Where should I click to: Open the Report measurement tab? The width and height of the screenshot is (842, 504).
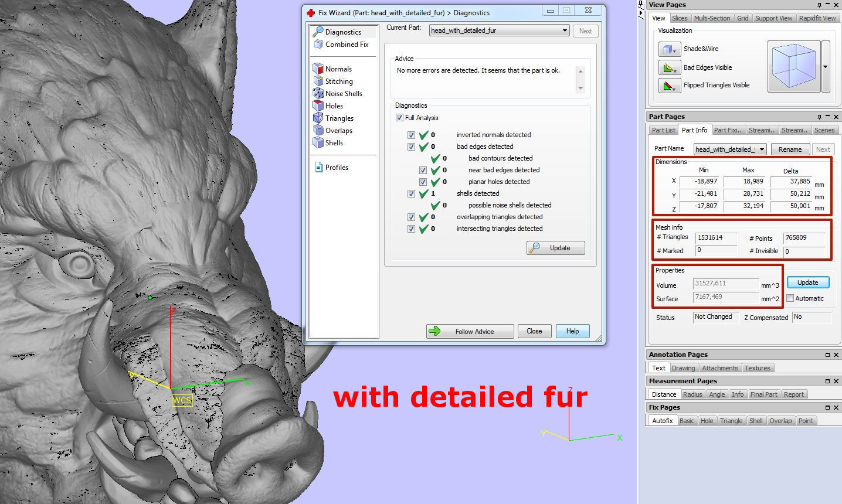coord(793,394)
